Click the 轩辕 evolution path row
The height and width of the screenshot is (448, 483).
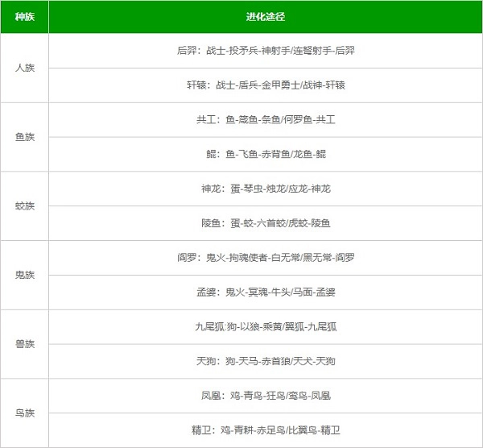pos(265,85)
